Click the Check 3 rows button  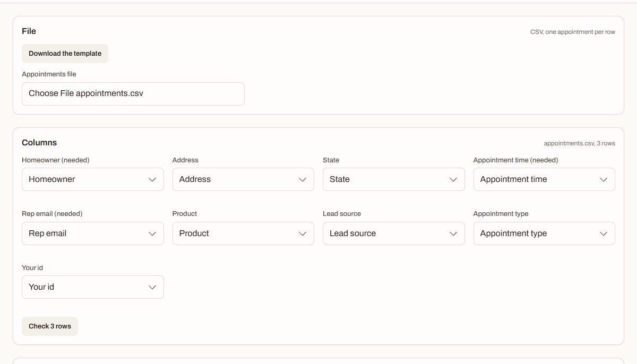coord(50,326)
